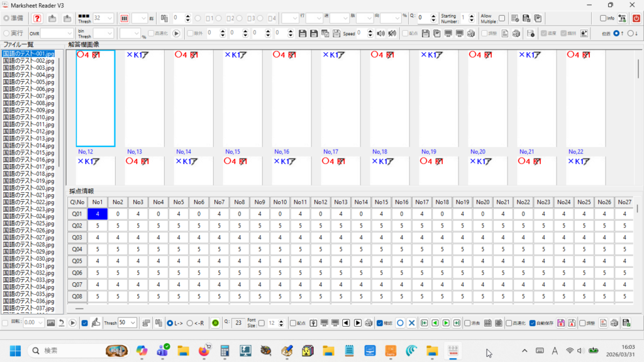The image size is (644, 362).
Task: Click the No3 column header
Action: [x=138, y=202]
